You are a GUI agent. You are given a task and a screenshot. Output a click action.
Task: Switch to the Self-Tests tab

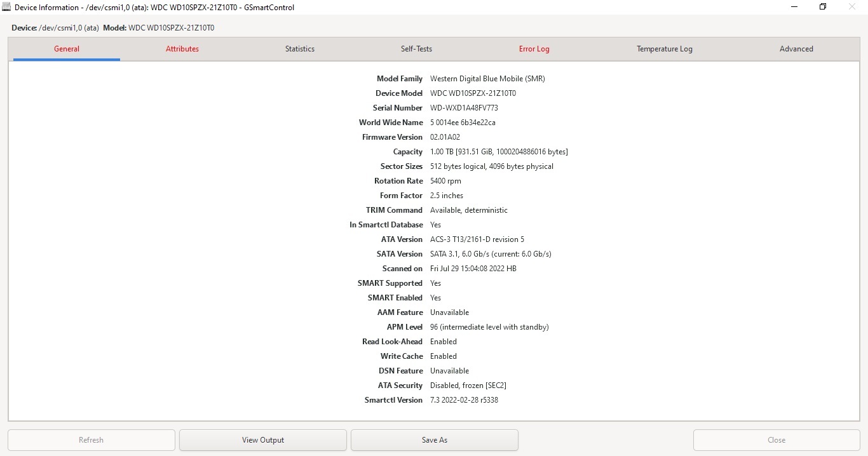click(416, 49)
